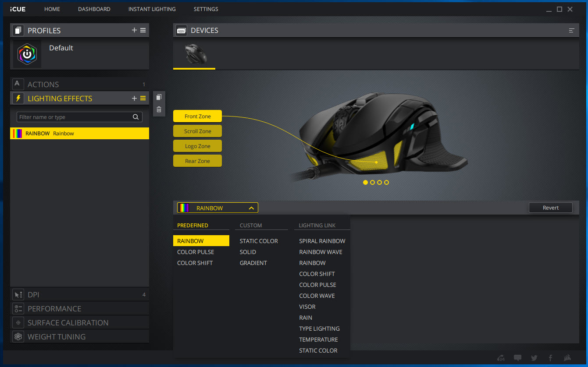The width and height of the screenshot is (588, 367).
Task: Click the Actions 'A' icon
Action: (x=18, y=84)
